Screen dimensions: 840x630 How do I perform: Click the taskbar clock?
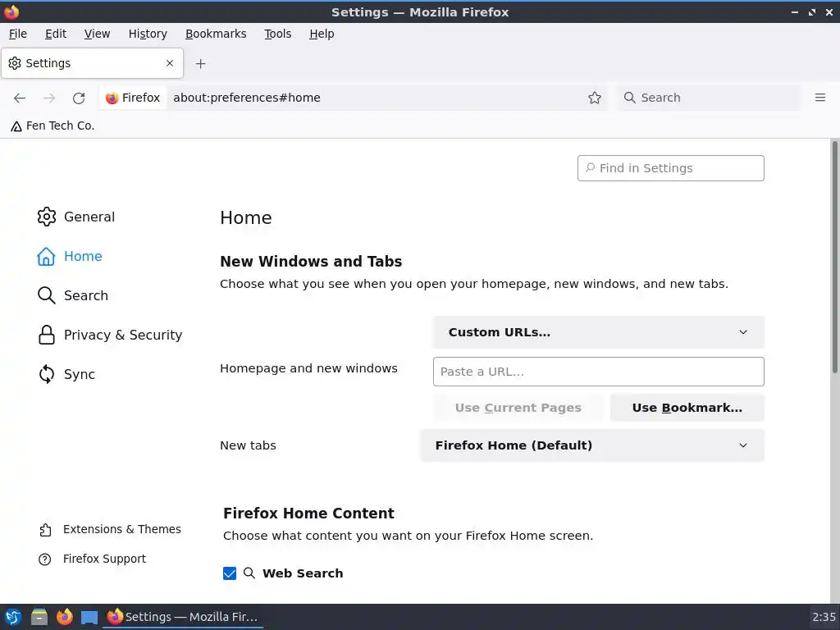point(824,617)
